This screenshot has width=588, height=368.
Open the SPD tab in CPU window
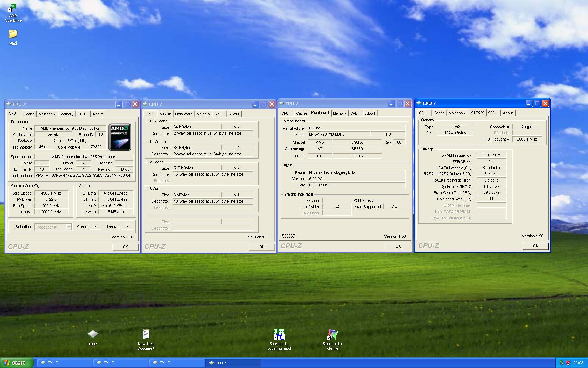click(81, 114)
